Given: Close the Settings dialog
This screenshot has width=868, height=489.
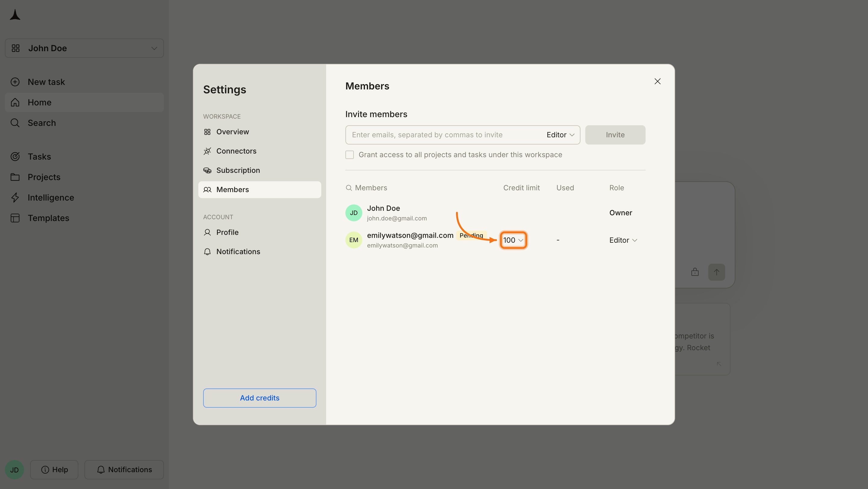Looking at the screenshot, I should pyautogui.click(x=657, y=81).
